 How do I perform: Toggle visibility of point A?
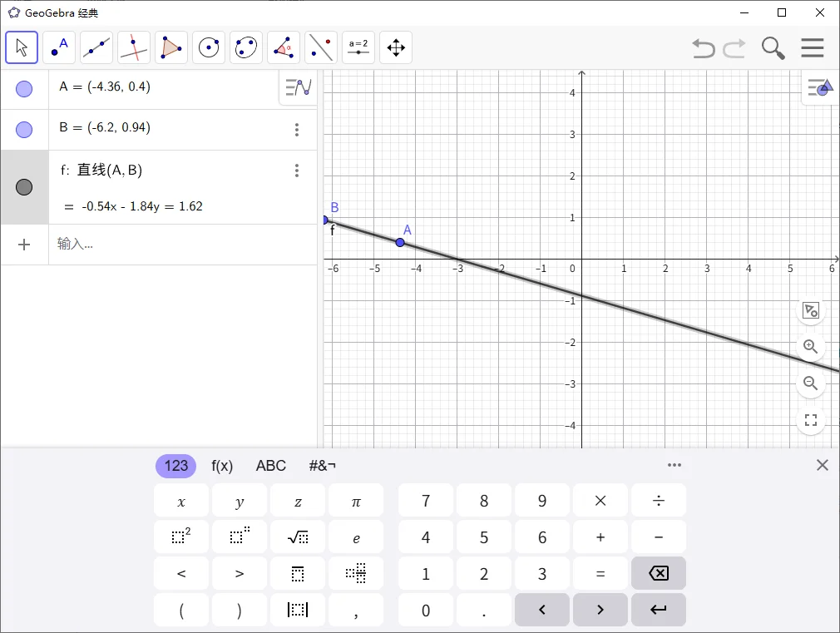pyautogui.click(x=24, y=89)
